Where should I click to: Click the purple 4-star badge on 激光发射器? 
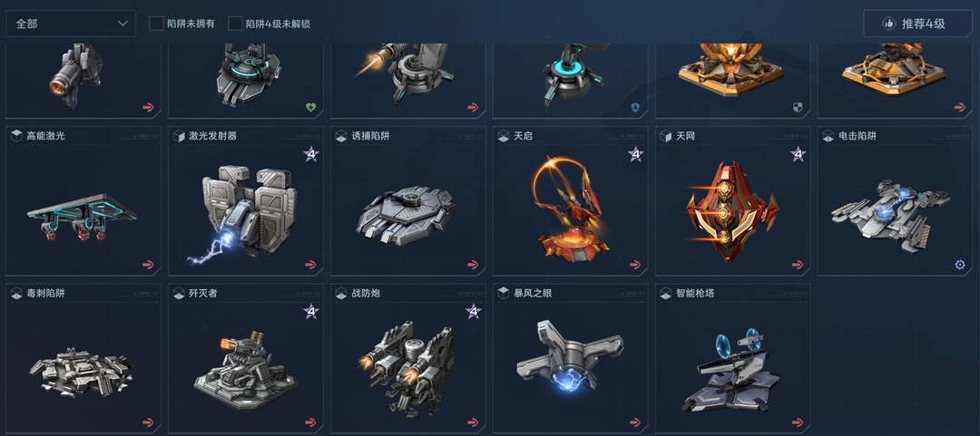point(310,154)
